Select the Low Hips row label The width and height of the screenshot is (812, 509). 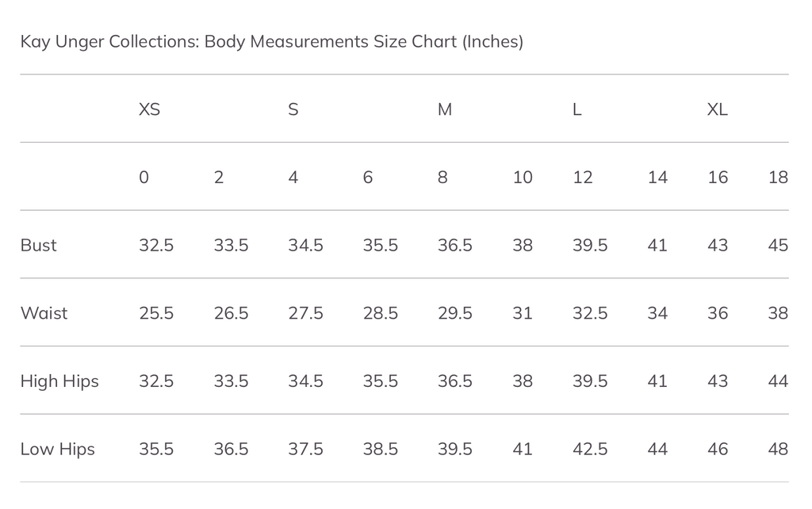click(x=57, y=450)
